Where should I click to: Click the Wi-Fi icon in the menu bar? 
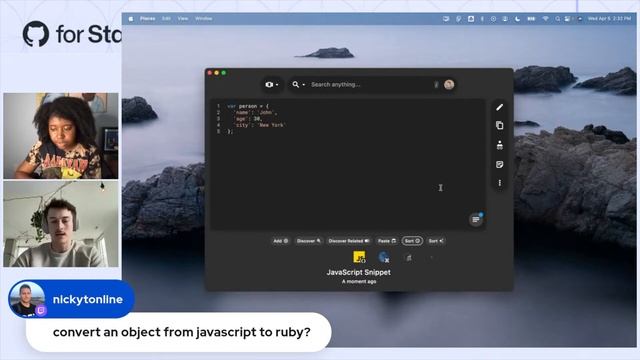[545, 19]
